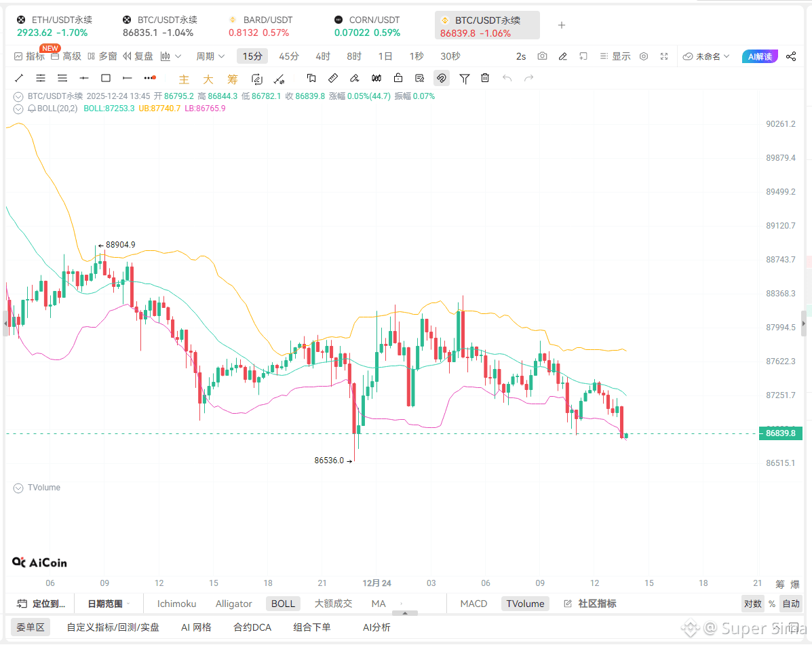The height and width of the screenshot is (645, 812).
Task: Select the horizontal line tool
Action: coord(84,78)
